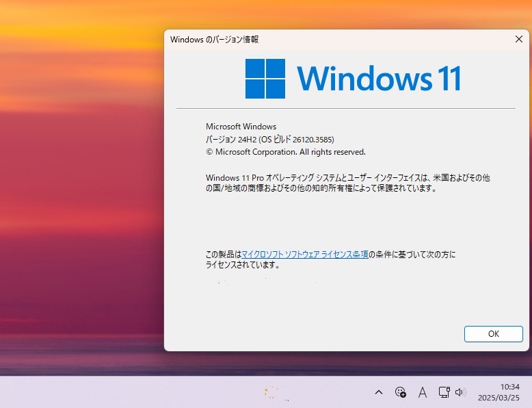532x408 pixels.
Task: Click the ライセンスされています text line
Action: click(243, 265)
